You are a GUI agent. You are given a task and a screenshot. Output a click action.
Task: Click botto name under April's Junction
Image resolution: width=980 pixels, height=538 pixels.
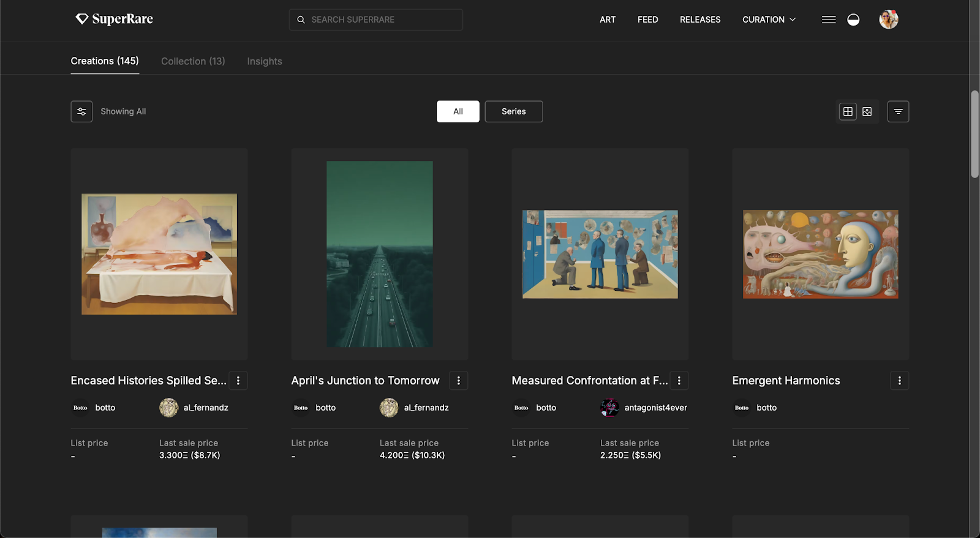326,408
